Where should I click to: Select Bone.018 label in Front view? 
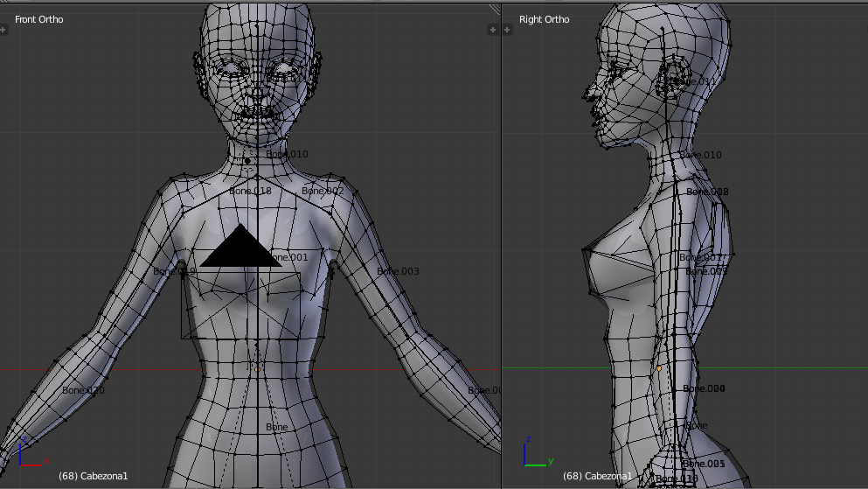pyautogui.click(x=250, y=191)
